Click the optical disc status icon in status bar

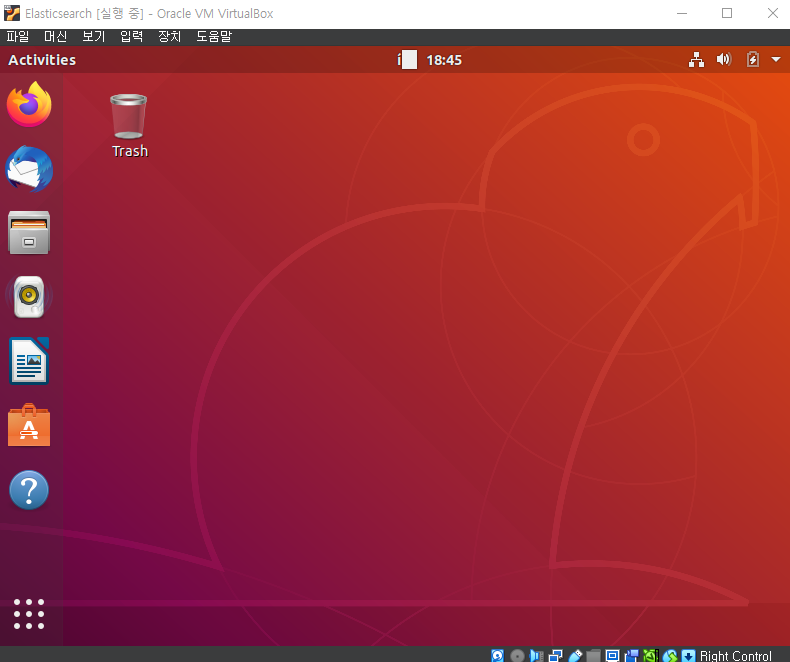[517, 656]
